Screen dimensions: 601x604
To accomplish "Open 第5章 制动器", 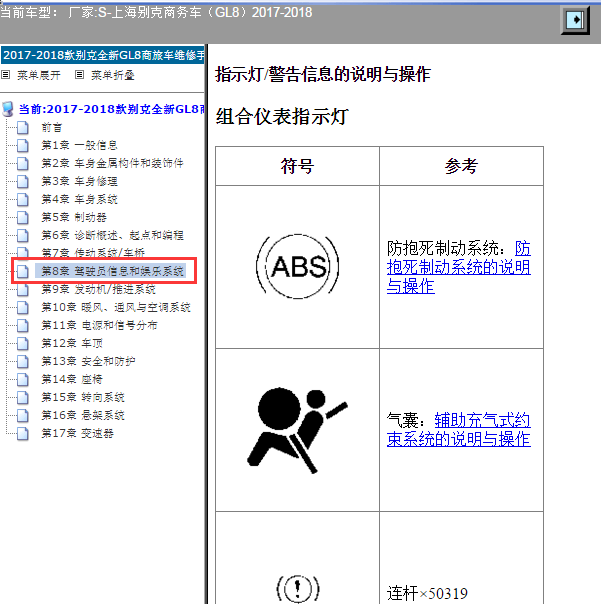I will [x=74, y=217].
